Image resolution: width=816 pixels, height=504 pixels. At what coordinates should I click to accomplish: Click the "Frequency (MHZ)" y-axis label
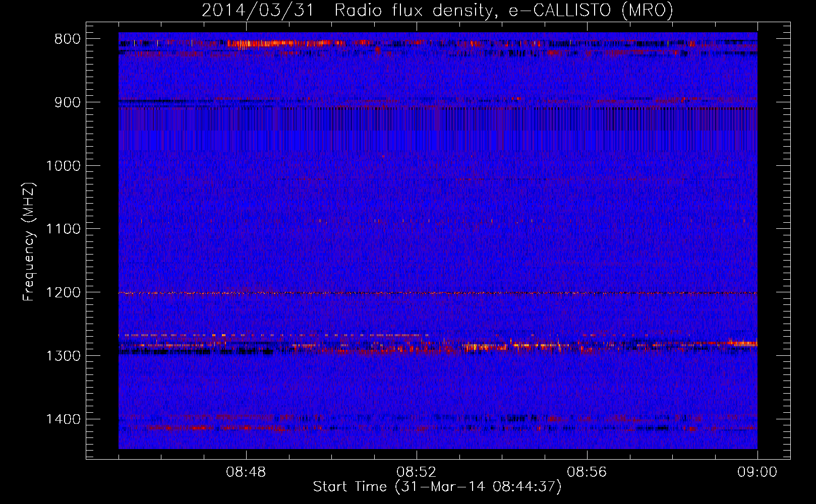29,241
